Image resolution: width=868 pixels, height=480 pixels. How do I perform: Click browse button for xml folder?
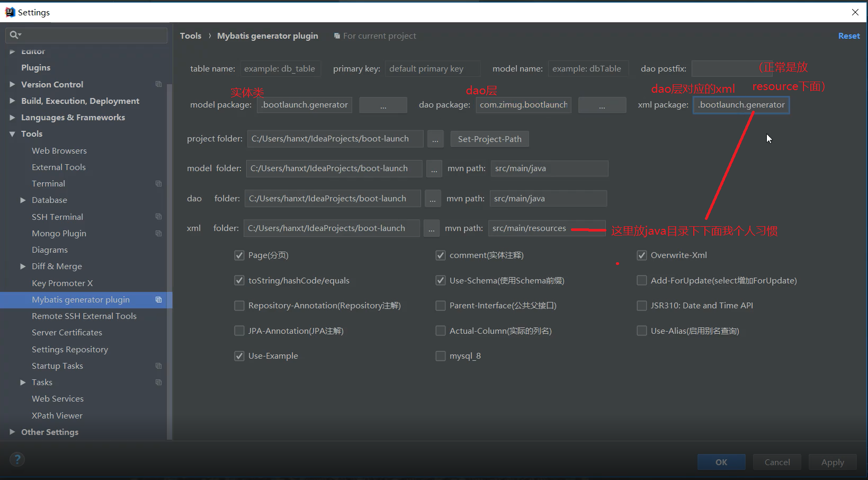click(432, 228)
